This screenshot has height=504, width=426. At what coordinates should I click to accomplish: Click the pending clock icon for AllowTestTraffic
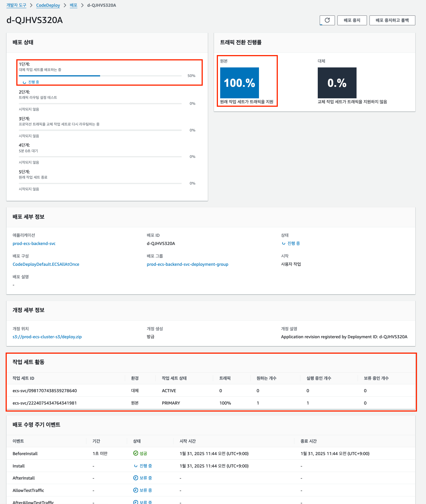(136, 490)
